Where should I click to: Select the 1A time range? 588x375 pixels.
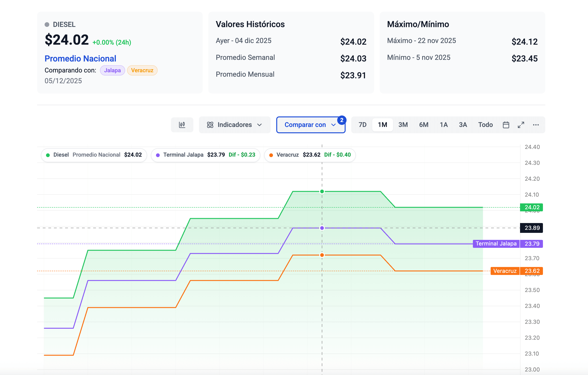[443, 125]
